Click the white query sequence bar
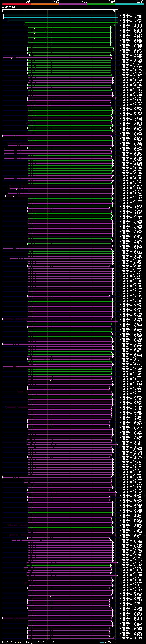The height and width of the screenshot is (644, 146). coord(60,9)
